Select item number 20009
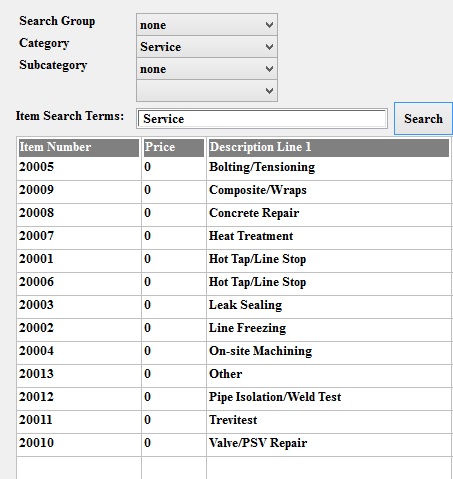 [x=234, y=190]
